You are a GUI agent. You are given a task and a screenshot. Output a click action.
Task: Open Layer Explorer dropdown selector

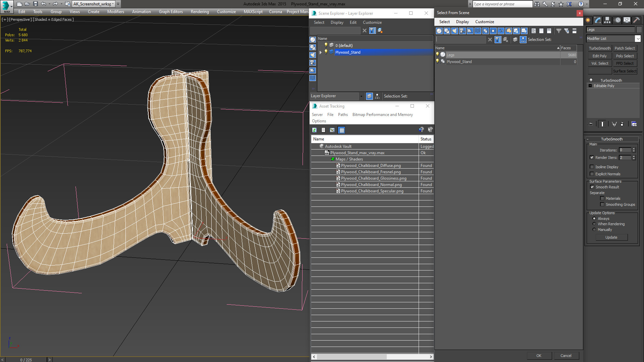(x=361, y=96)
